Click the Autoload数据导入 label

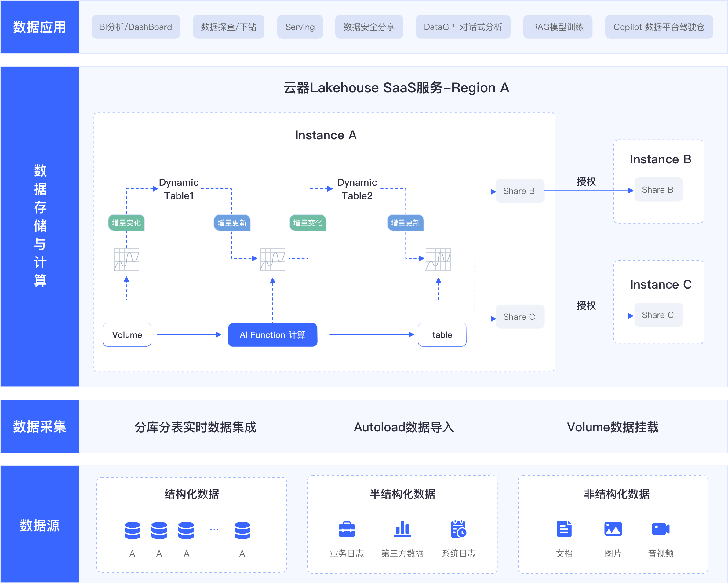pos(403,427)
